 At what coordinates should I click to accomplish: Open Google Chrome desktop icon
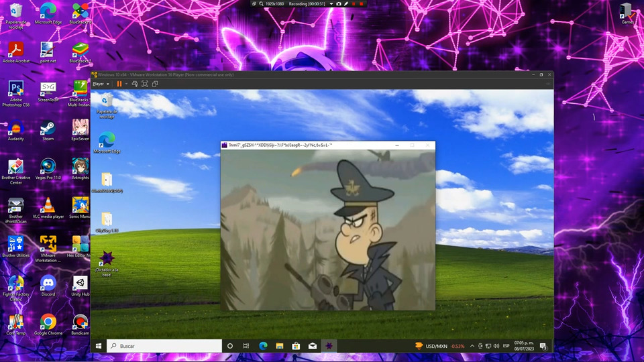48,324
